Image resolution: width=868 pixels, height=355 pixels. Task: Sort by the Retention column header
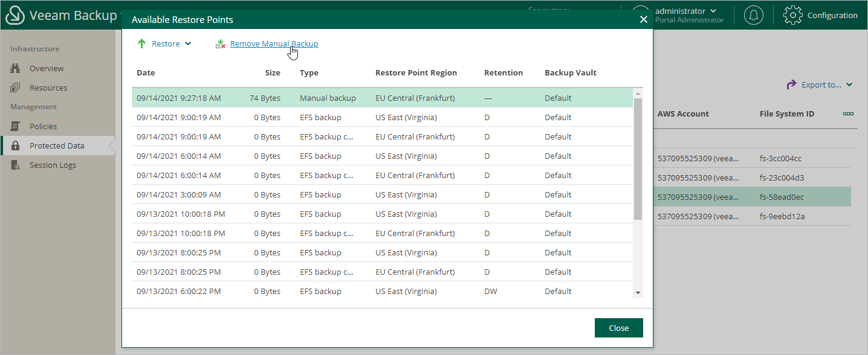tap(504, 72)
